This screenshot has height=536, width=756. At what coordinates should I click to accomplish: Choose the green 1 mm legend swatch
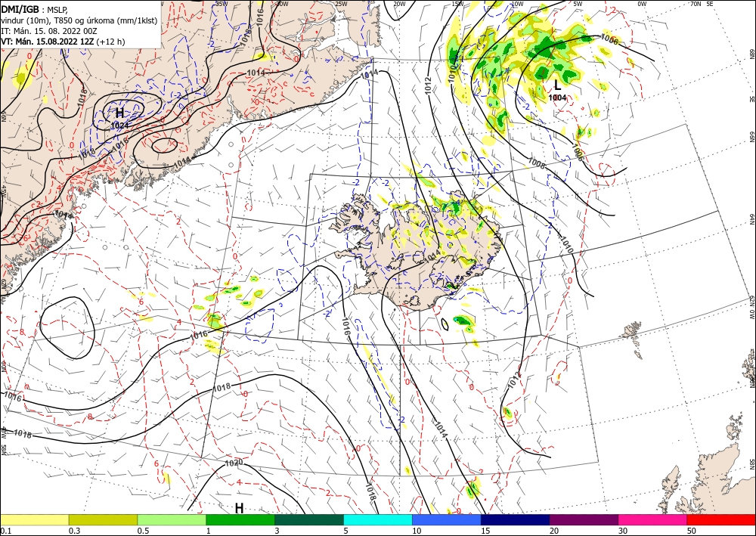pos(240,519)
